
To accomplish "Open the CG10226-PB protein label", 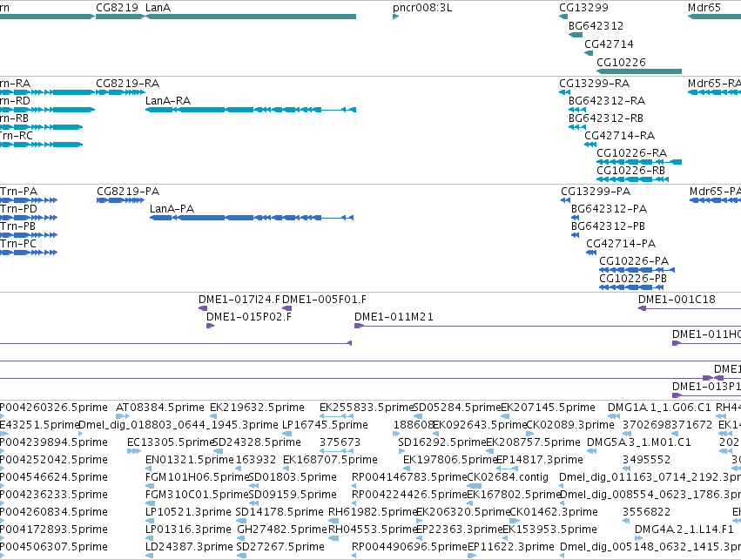I will click(633, 279).
